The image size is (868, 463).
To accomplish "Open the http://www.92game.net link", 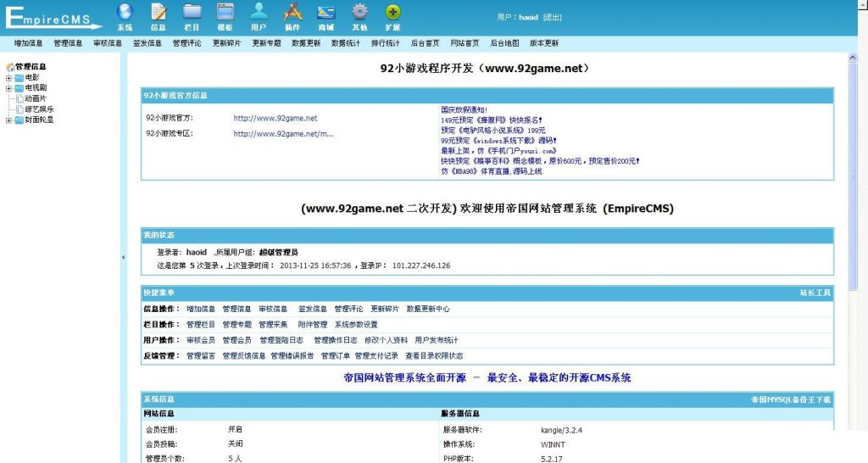I will pos(275,118).
